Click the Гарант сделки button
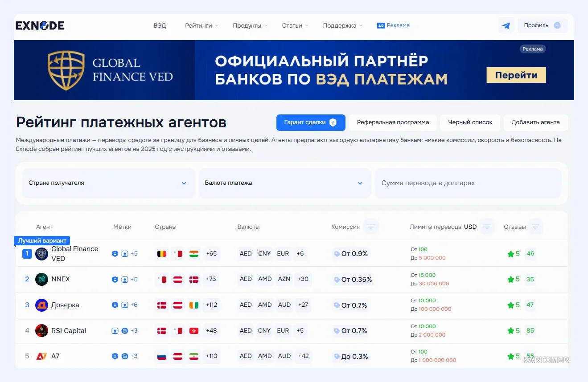588x382 pixels. [311, 122]
